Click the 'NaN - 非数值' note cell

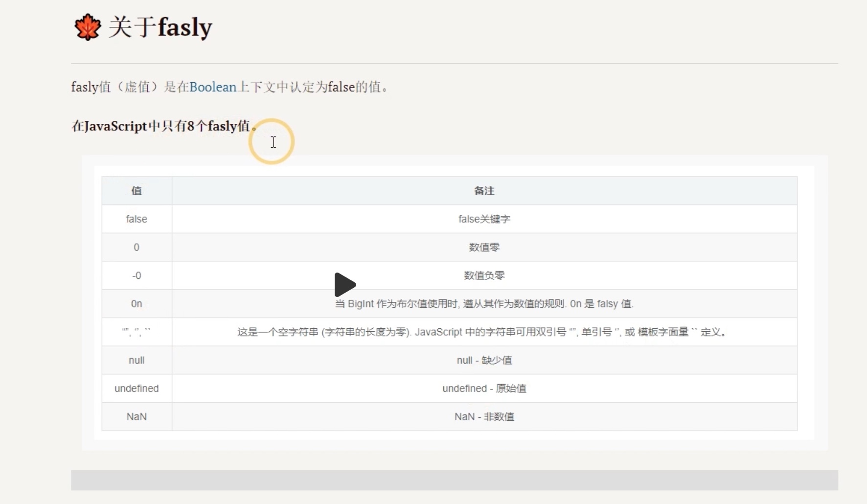click(x=484, y=416)
